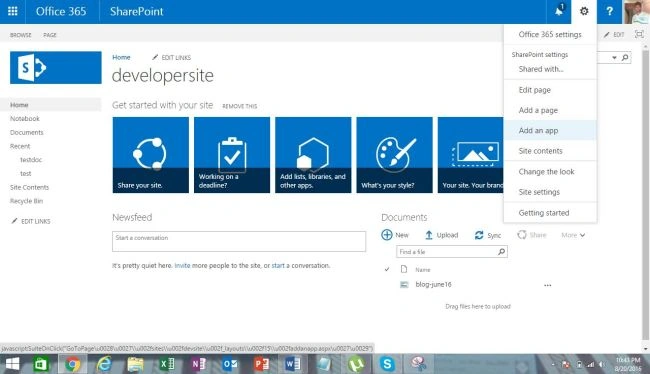Open Add lists, libraries, and other apps tile
The width and height of the screenshot is (650, 374).
pyautogui.click(x=313, y=155)
